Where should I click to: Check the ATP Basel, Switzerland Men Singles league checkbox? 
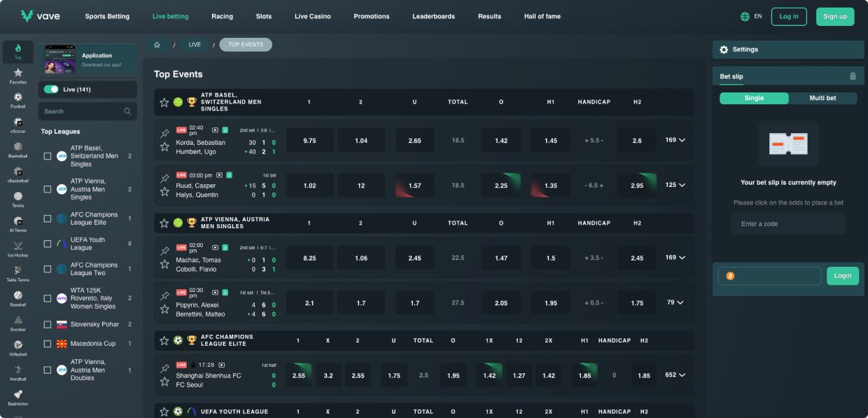[47, 155]
